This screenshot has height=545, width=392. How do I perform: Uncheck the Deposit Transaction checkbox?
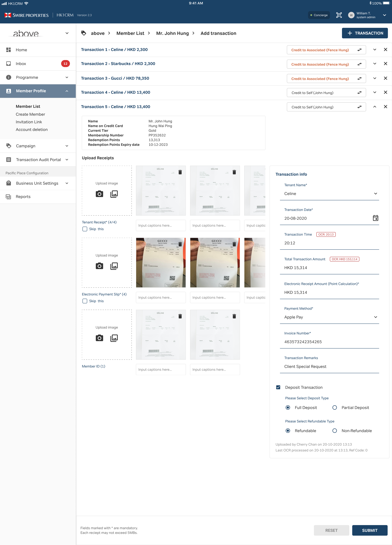click(278, 387)
